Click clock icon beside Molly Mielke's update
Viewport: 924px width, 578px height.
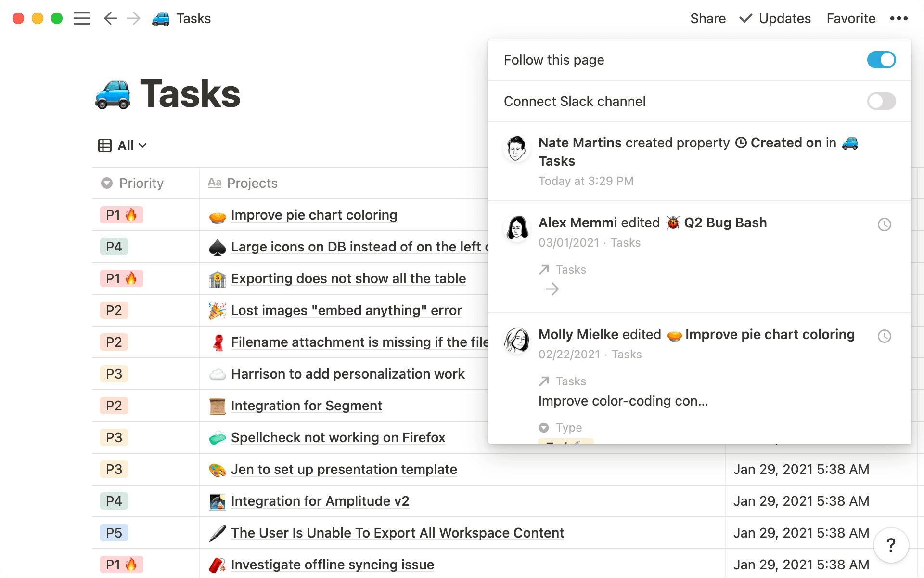884,336
